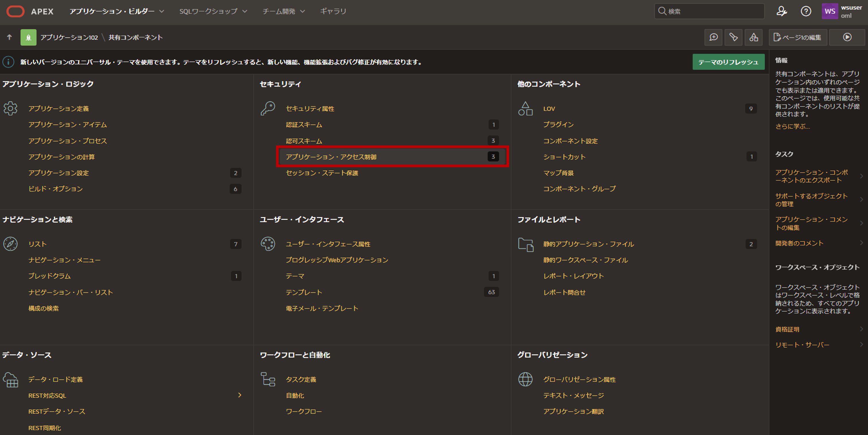This screenshot has height=435, width=868.
Task: Click the ページ1の編集 button
Action: (797, 38)
